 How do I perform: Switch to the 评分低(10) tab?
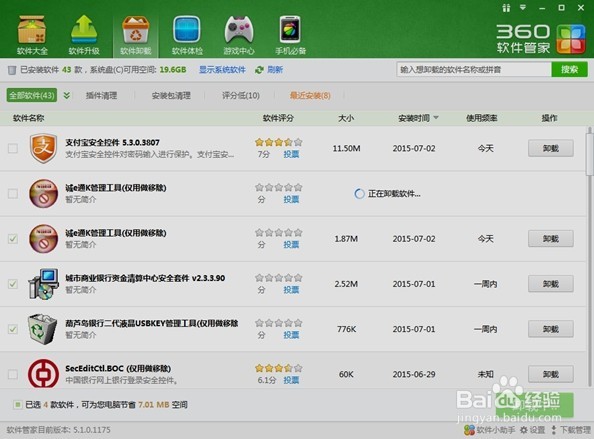241,95
